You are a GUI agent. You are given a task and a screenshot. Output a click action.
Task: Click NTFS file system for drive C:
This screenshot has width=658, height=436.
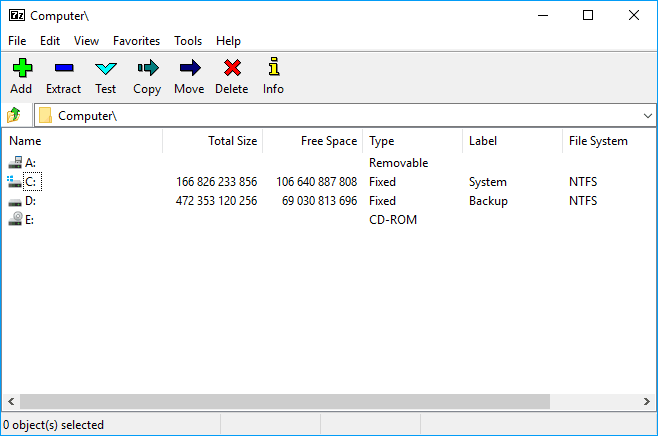coord(583,182)
